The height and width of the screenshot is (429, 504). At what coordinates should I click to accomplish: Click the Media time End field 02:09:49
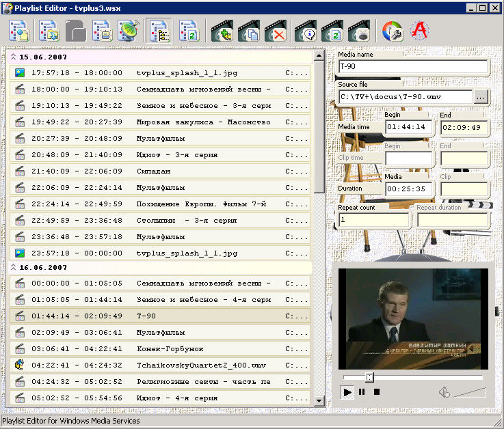tap(464, 128)
